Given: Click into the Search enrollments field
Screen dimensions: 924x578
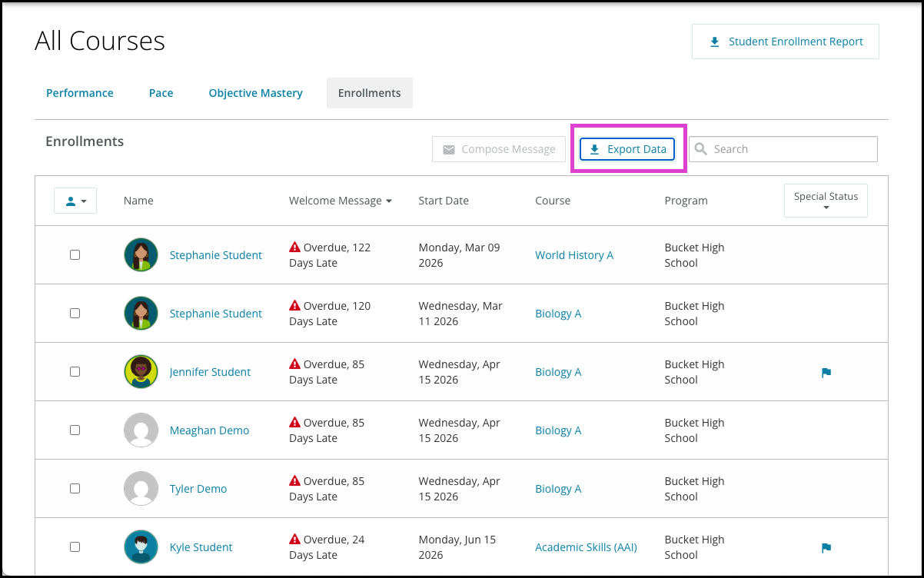Looking at the screenshot, I should [x=783, y=149].
